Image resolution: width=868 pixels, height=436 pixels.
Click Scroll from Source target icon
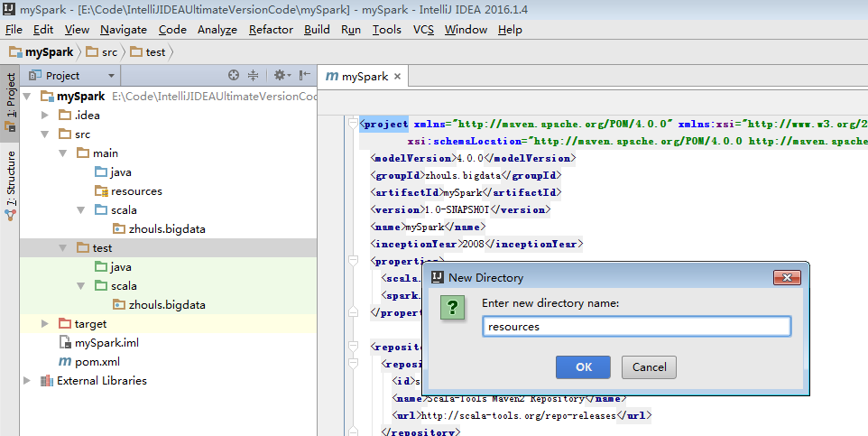click(x=234, y=75)
